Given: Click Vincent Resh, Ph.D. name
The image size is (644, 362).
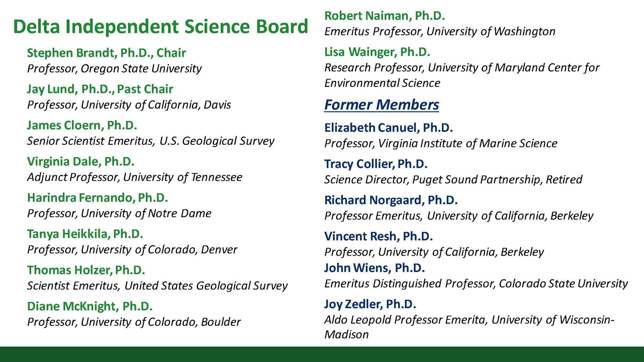Looking at the screenshot, I should [379, 237].
